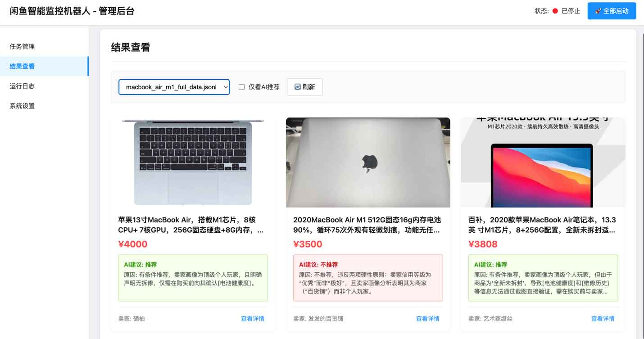Viewport: 644px width, 339px height.
Task: Click the silver MacBook lid product photo
Action: (x=368, y=162)
